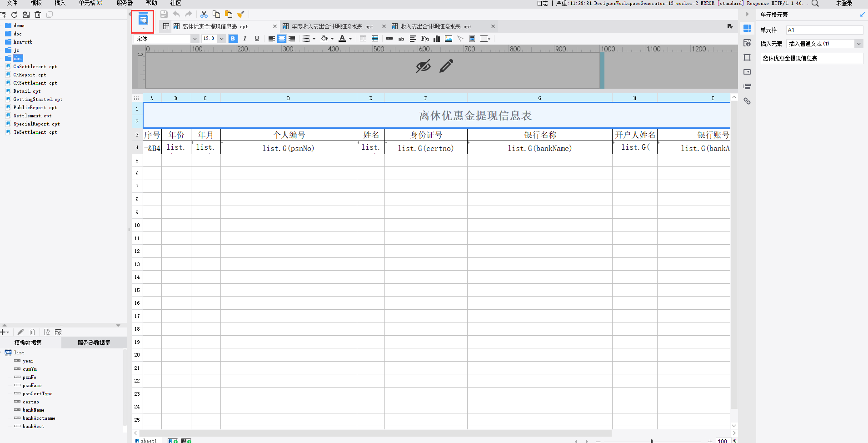Set right text alignment

click(292, 39)
